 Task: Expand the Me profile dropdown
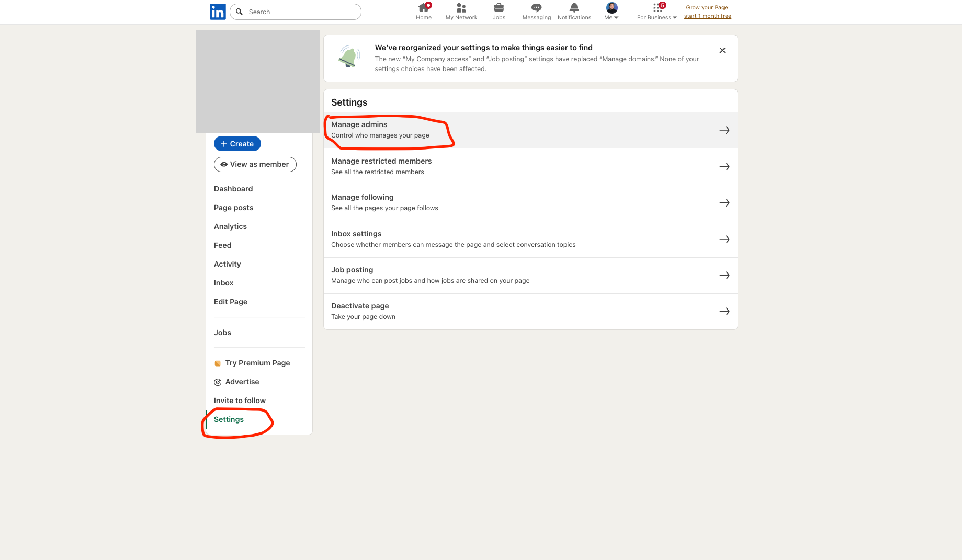tap(612, 17)
